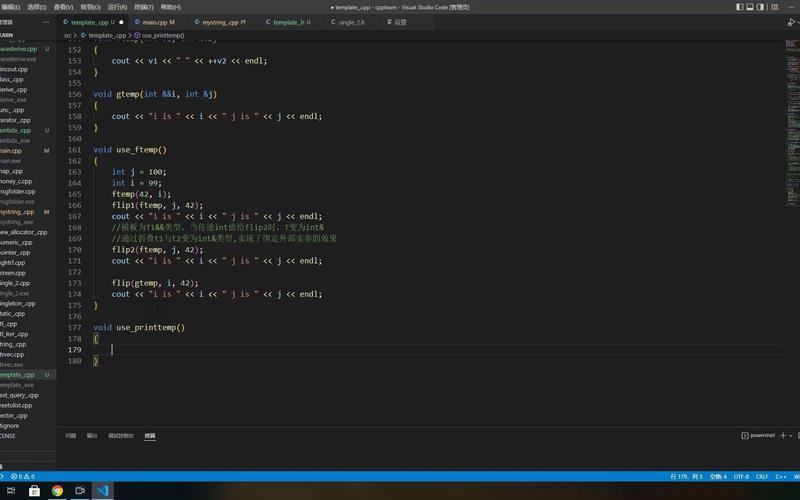
Task: Open explorer more actions ellipsis
Action: (46, 22)
